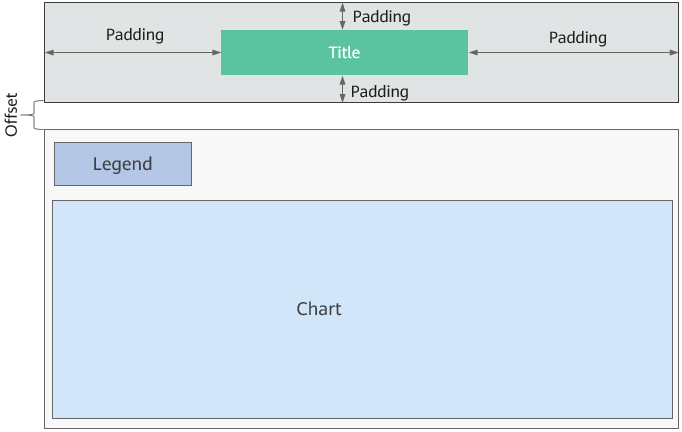682x432 pixels.
Task: Click the rotated Offset label
Action: [x=11, y=115]
